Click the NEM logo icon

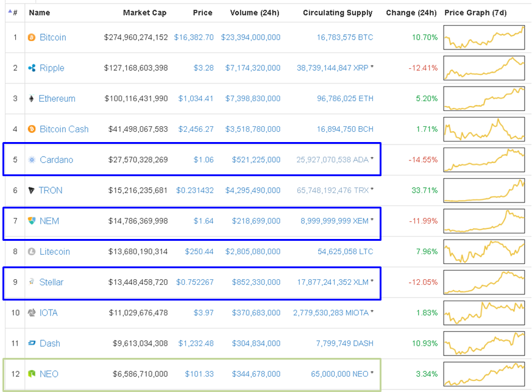(x=32, y=221)
